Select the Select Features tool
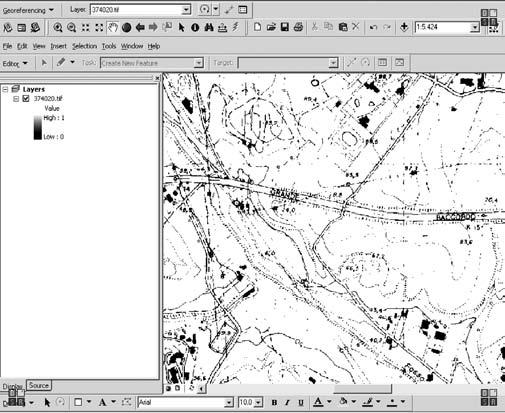The width and height of the screenshot is (505, 413). tap(167, 27)
